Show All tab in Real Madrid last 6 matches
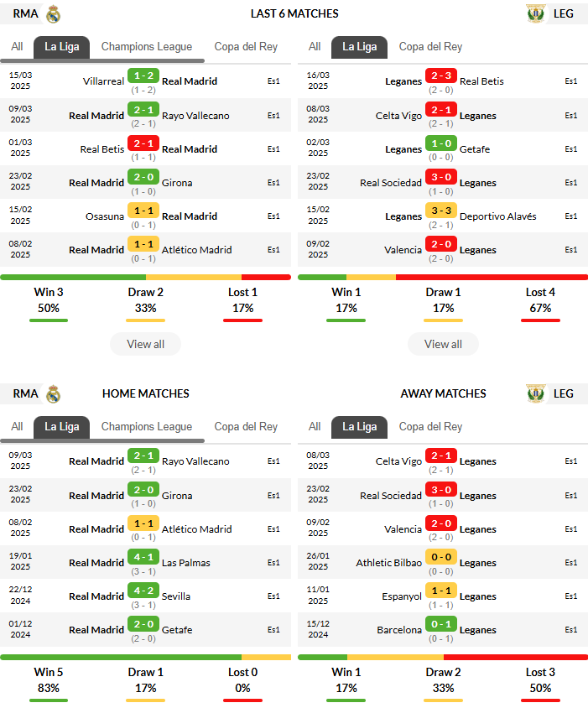 point(17,46)
